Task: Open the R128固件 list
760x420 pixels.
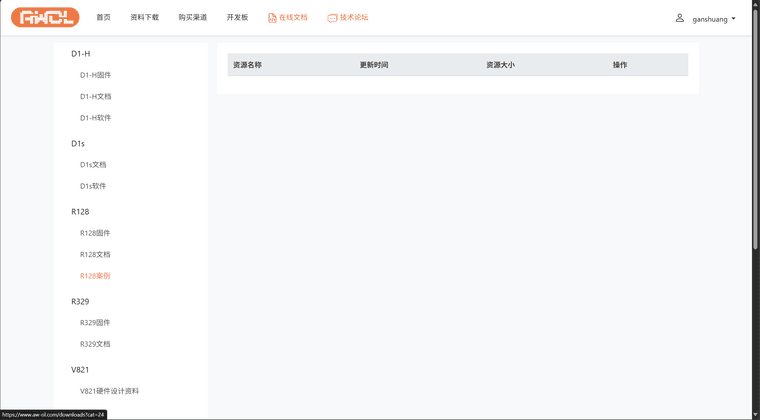Action: 95,233
